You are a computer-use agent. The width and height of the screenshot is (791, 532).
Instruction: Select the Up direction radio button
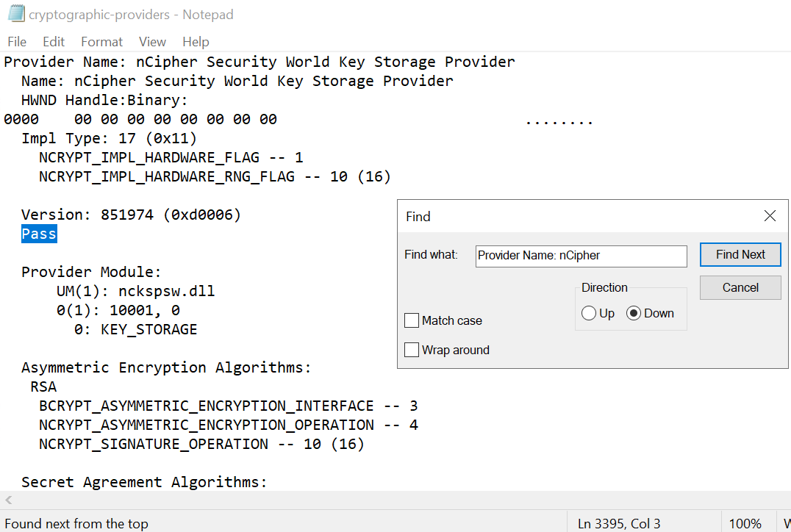point(588,313)
